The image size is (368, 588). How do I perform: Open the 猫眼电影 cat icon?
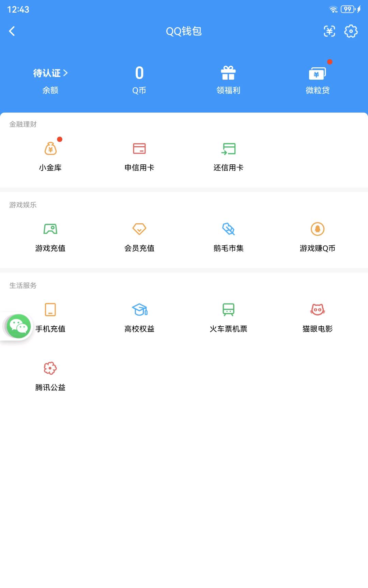[318, 310]
